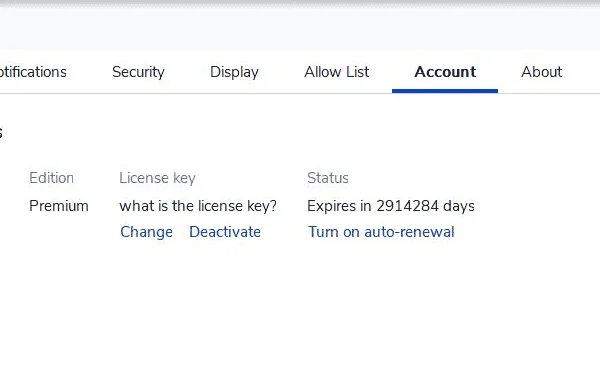Select the Account tab
600x391 pixels.
pos(445,72)
